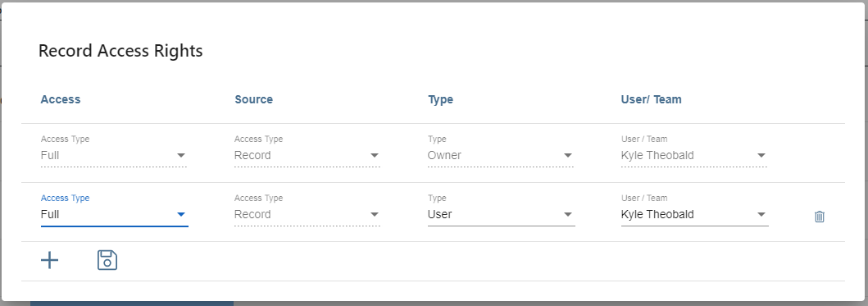The width and height of the screenshot is (868, 306).
Task: Add a new access rights row
Action: [x=50, y=260]
